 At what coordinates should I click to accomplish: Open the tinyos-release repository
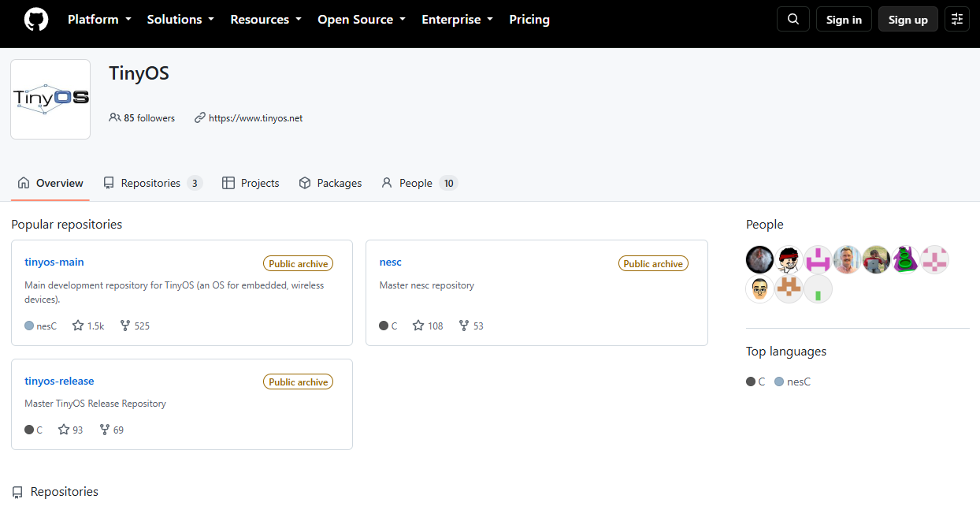[59, 381]
